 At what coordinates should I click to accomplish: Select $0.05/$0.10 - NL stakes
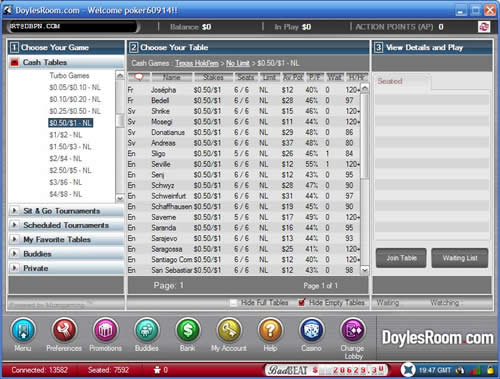pyautogui.click(x=75, y=87)
